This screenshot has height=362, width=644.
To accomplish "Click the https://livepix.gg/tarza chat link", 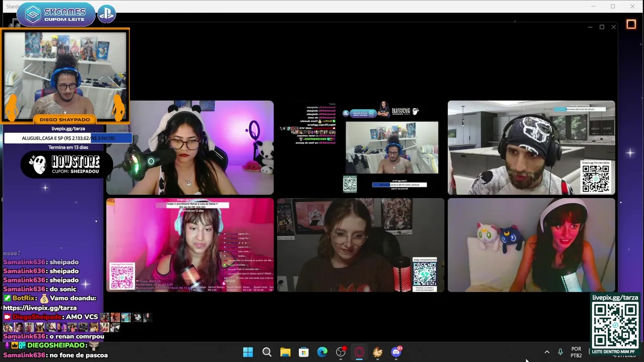I will pos(40,308).
